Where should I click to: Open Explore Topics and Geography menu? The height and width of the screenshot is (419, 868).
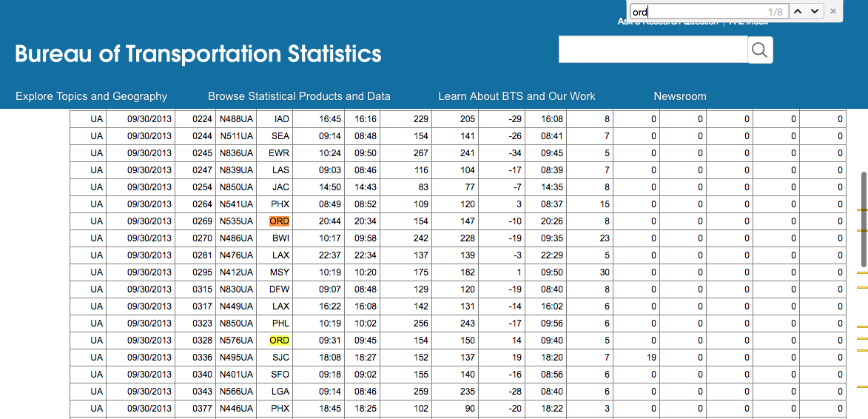[x=91, y=96]
